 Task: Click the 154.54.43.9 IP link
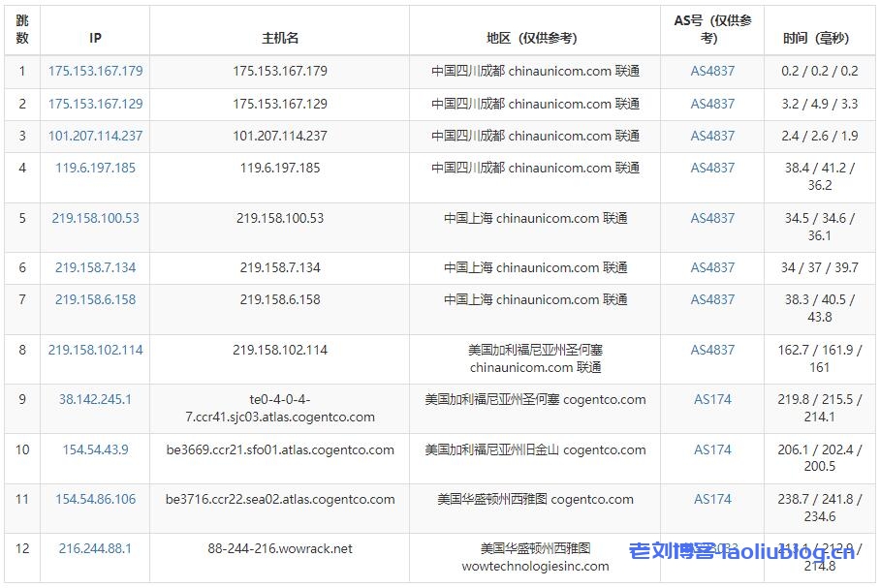click(x=95, y=449)
